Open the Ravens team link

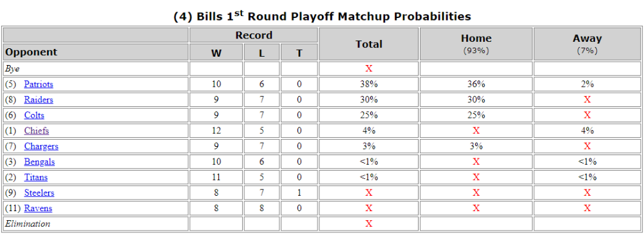pyautogui.click(x=38, y=208)
